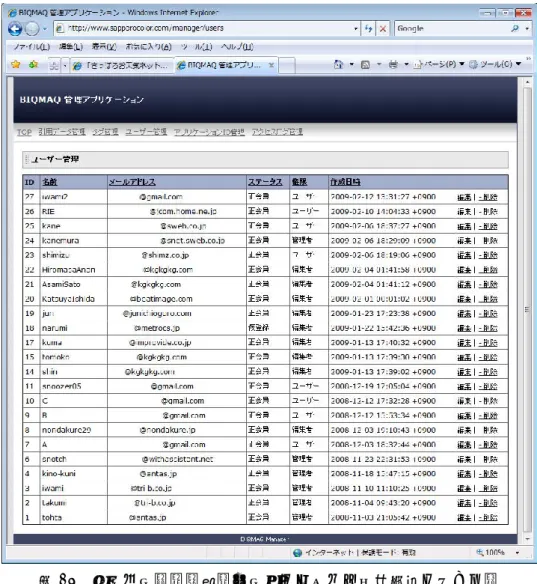Click the Quick Tabs icon

coord(54,66)
